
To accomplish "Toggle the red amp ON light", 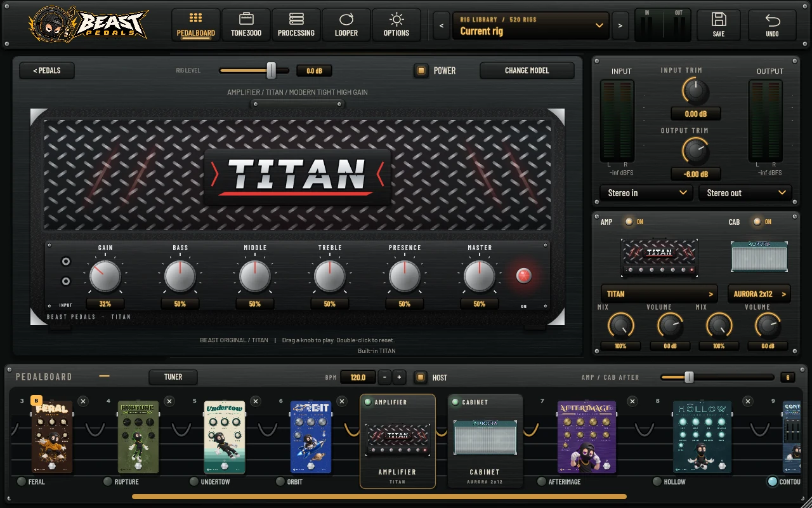I will (x=523, y=276).
